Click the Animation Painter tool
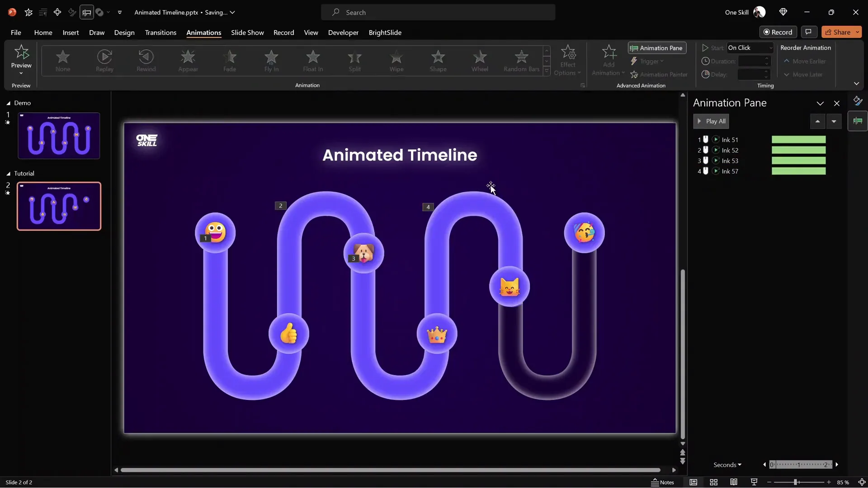Image resolution: width=868 pixels, height=488 pixels. tap(659, 75)
